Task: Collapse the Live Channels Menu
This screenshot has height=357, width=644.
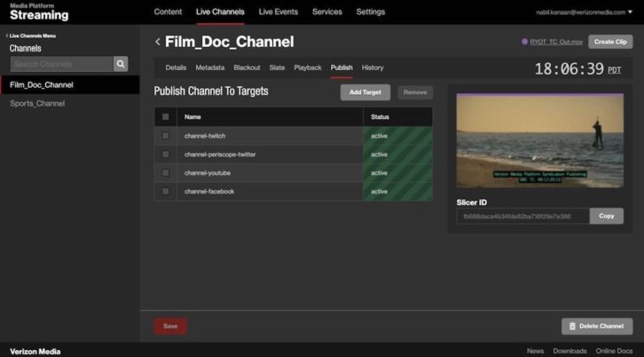Action: point(34,35)
